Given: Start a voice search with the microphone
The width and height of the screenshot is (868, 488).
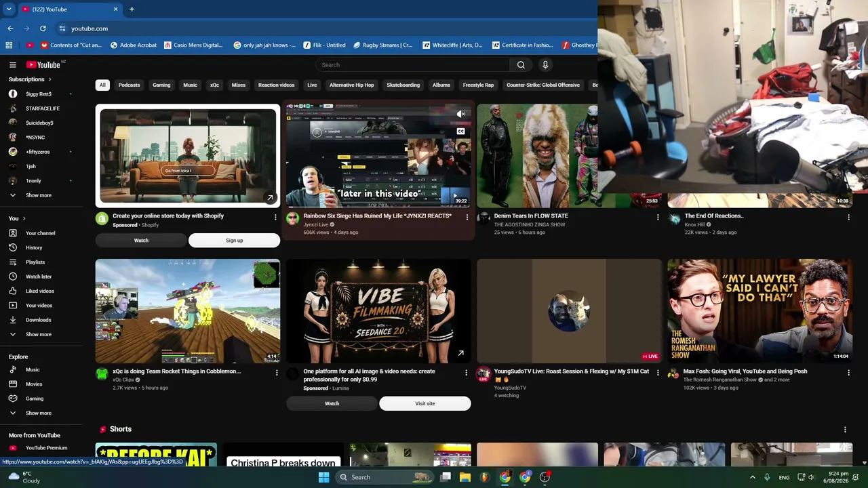Looking at the screenshot, I should 545,65.
